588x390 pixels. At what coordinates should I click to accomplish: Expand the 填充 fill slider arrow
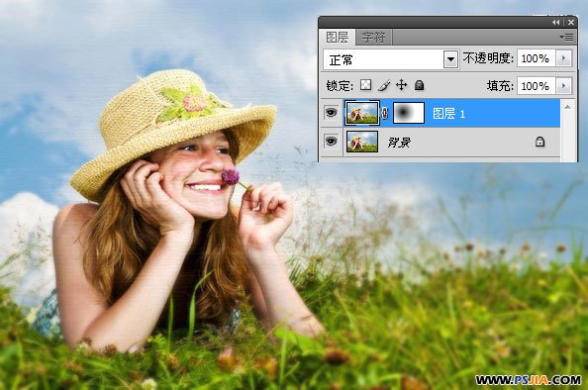point(563,86)
